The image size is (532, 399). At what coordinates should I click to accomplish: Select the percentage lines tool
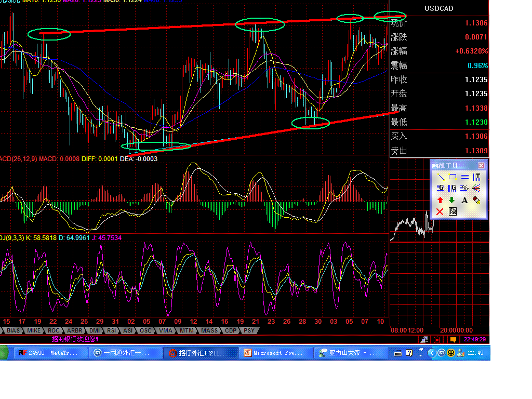pos(464,188)
